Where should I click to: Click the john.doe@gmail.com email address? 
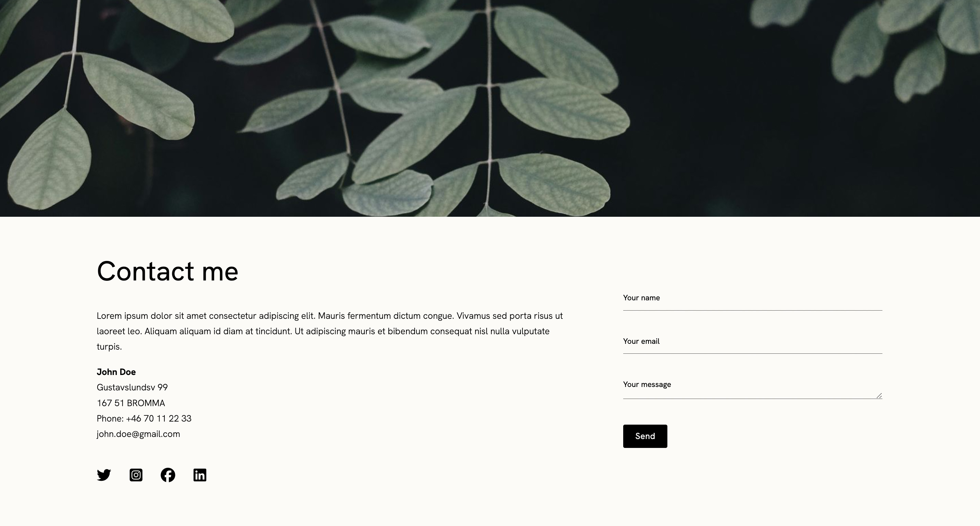coord(138,434)
